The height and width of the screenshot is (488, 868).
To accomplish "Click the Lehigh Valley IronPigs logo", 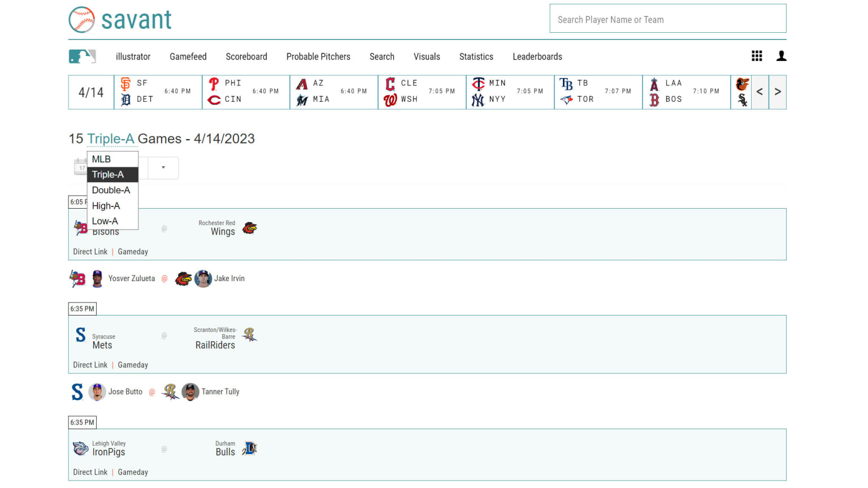I will tap(81, 448).
